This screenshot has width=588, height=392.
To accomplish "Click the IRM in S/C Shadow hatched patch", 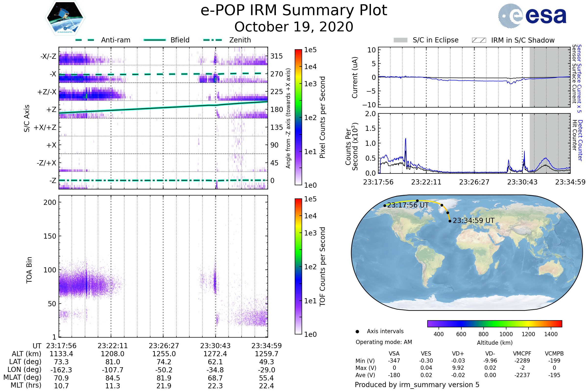I will pos(479,40).
